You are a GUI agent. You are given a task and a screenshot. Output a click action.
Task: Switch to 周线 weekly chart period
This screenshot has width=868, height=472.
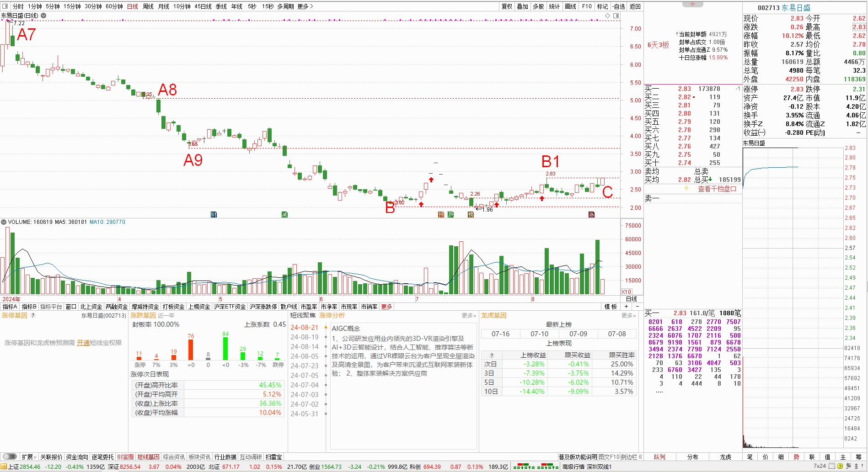coord(148,6)
